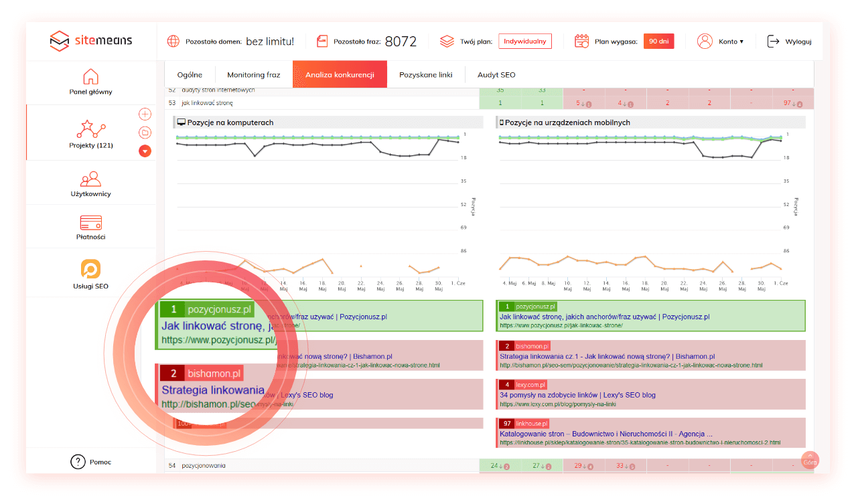The image size is (856, 504).
Task: Click the Pomoc question mark icon
Action: pos(78,462)
